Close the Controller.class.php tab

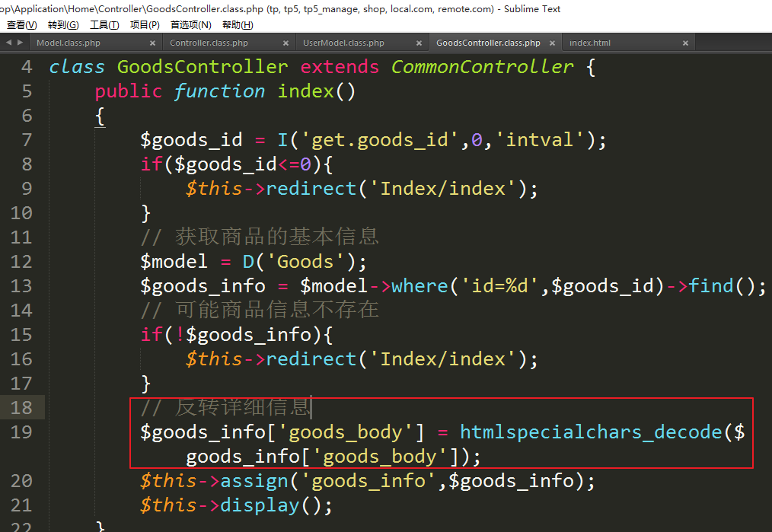[x=286, y=43]
